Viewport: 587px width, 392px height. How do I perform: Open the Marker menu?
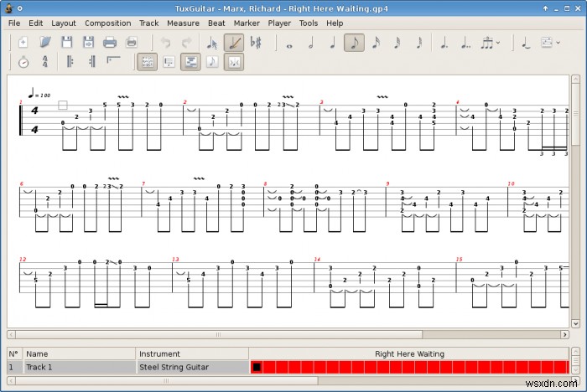tap(247, 23)
